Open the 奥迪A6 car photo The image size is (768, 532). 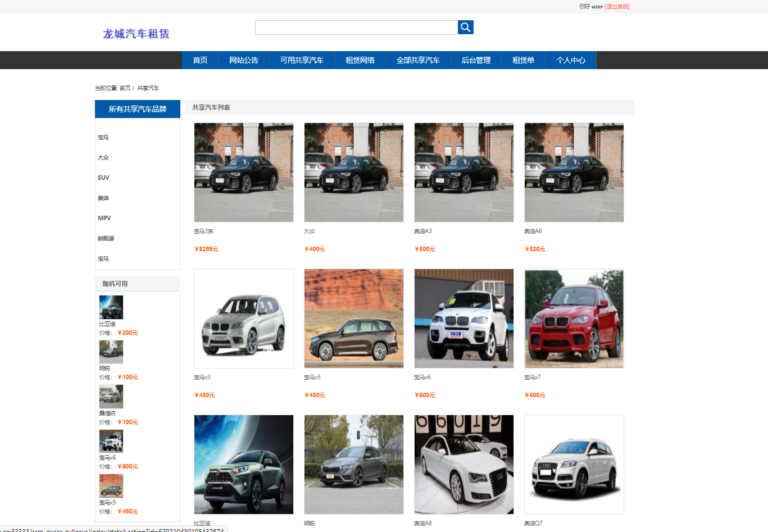tap(574, 172)
